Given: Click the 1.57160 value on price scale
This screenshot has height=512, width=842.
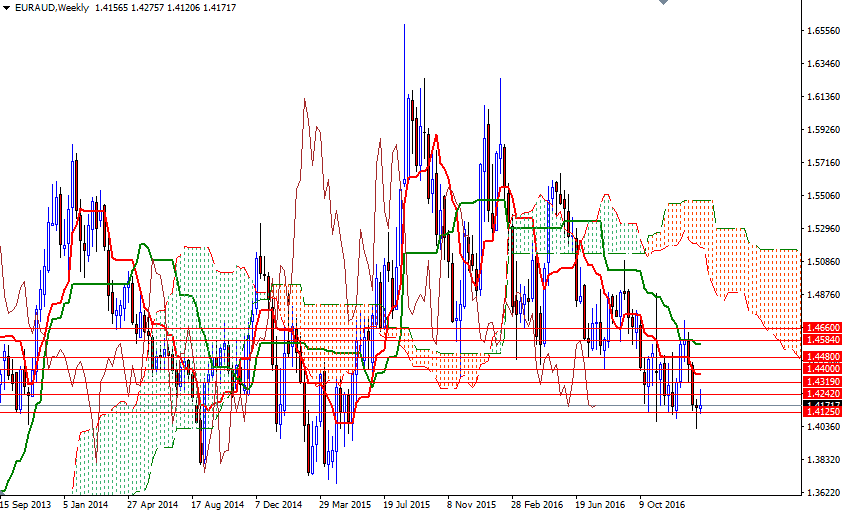Looking at the screenshot, I should click(x=823, y=163).
